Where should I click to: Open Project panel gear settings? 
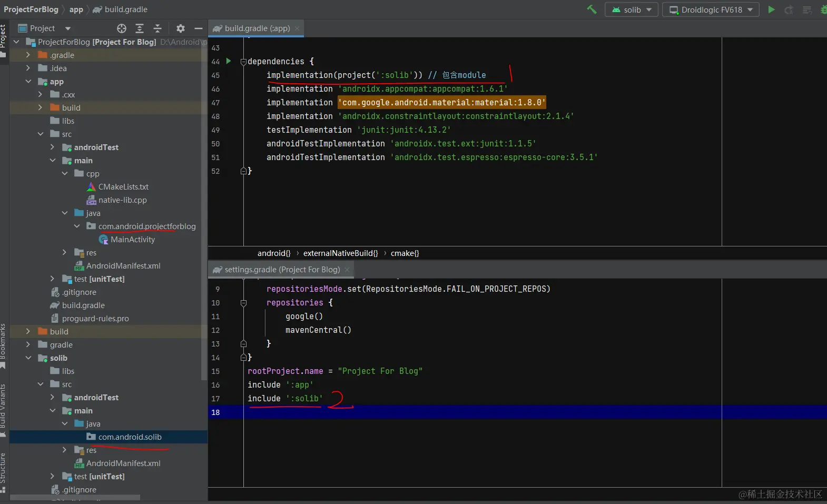click(x=181, y=28)
